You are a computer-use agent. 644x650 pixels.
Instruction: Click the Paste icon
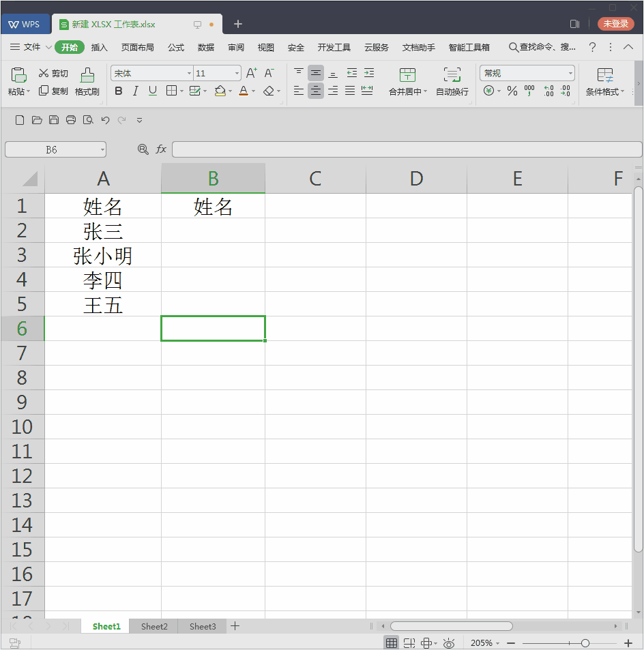pos(18,75)
